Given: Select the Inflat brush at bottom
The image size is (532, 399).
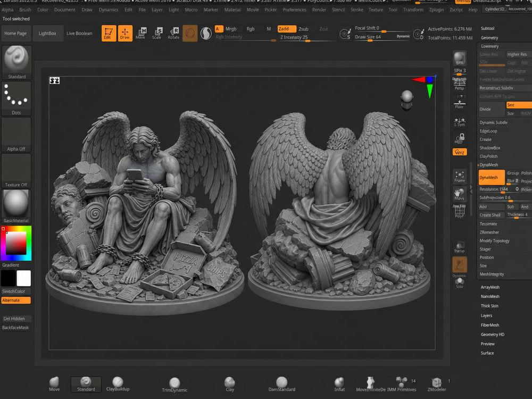Looking at the screenshot, I should (x=339, y=384).
